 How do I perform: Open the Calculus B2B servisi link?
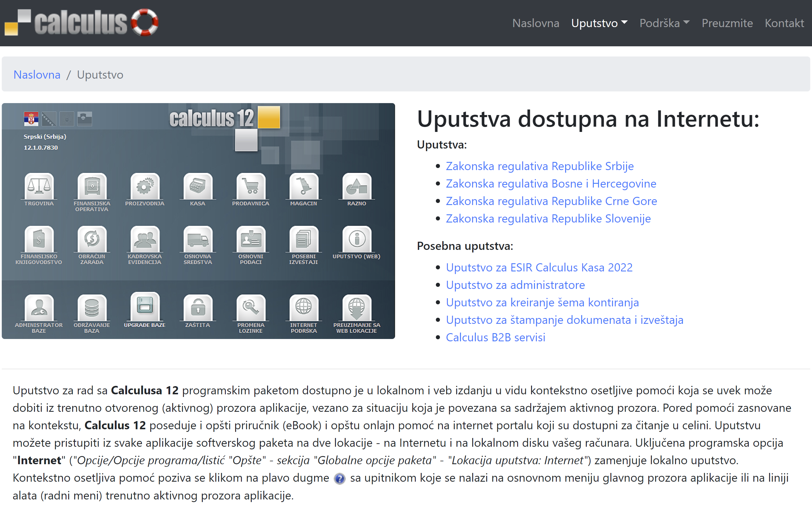point(495,338)
